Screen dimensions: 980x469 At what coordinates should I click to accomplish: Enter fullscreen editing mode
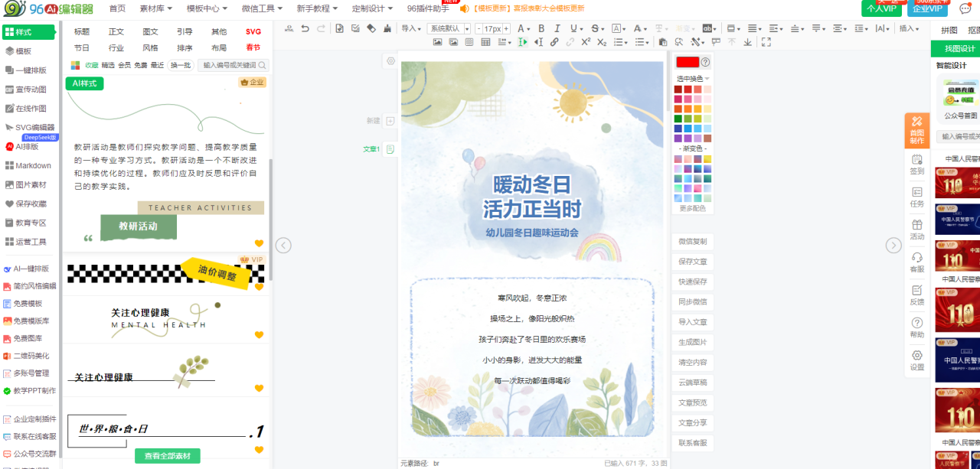[766, 42]
